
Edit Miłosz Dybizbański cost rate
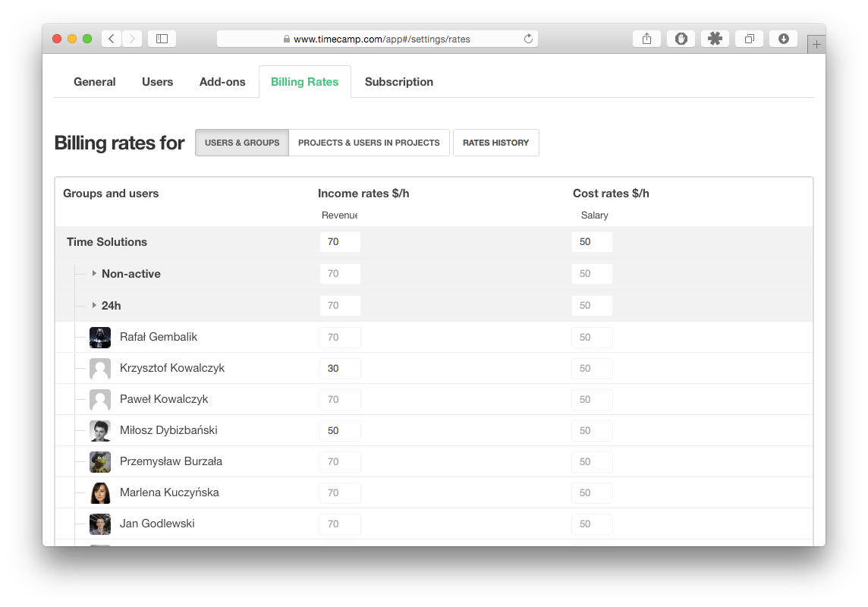coord(592,430)
